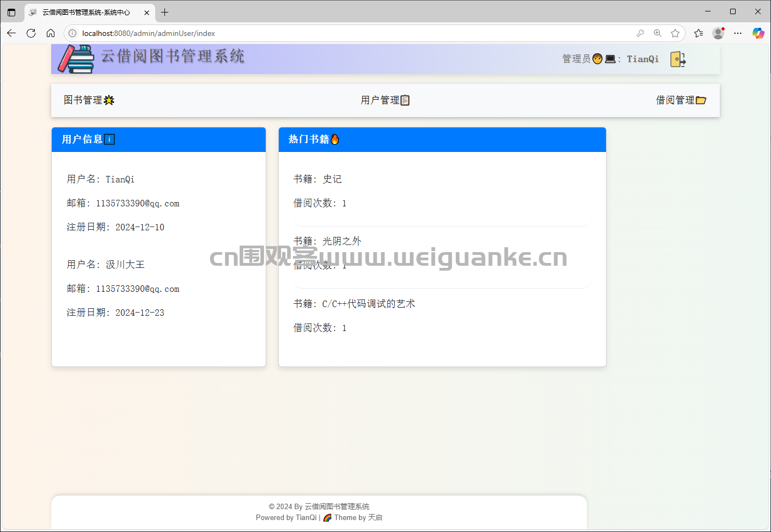Click the fire icon on 热门书籍 panel
This screenshot has width=771, height=532.
click(335, 139)
